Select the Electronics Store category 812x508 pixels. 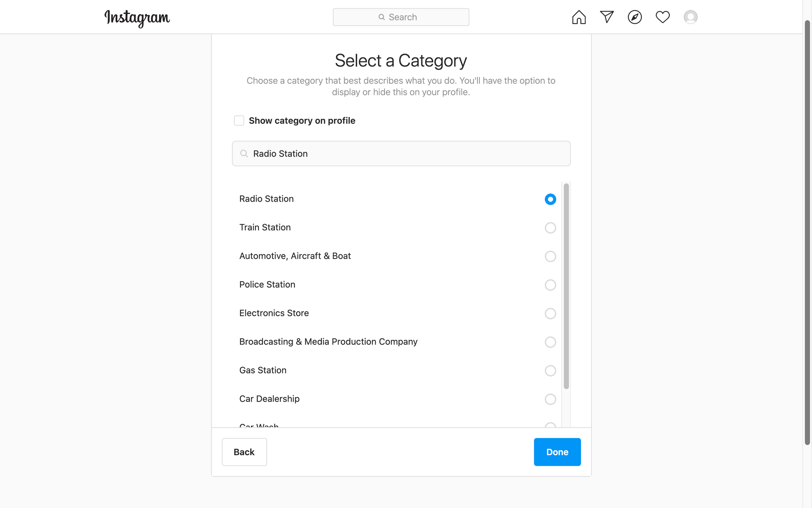pyautogui.click(x=549, y=313)
